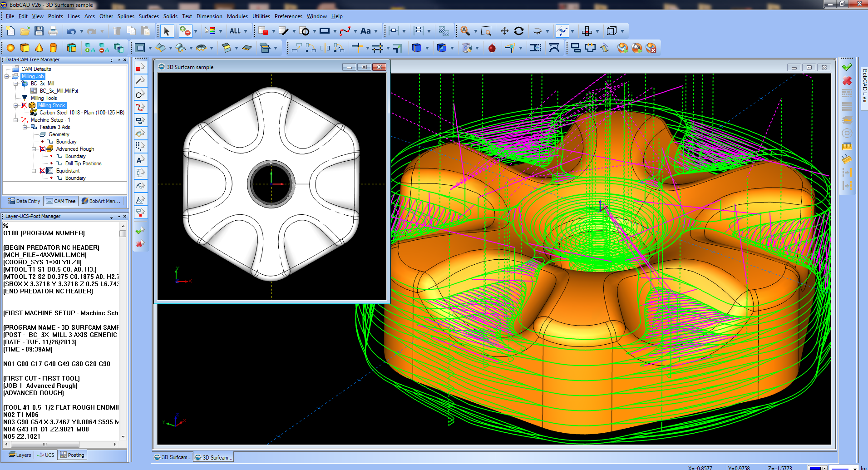Click the Pan view tool
This screenshot has width=868, height=470.
click(x=504, y=31)
